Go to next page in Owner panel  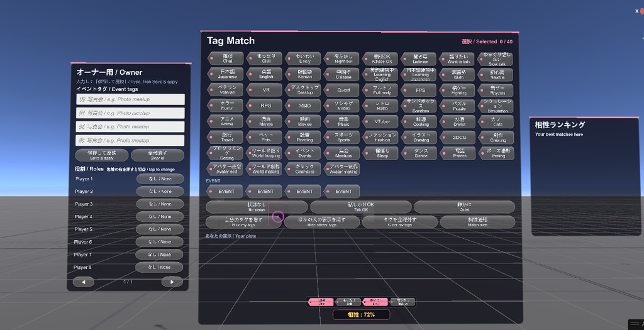pos(172,282)
